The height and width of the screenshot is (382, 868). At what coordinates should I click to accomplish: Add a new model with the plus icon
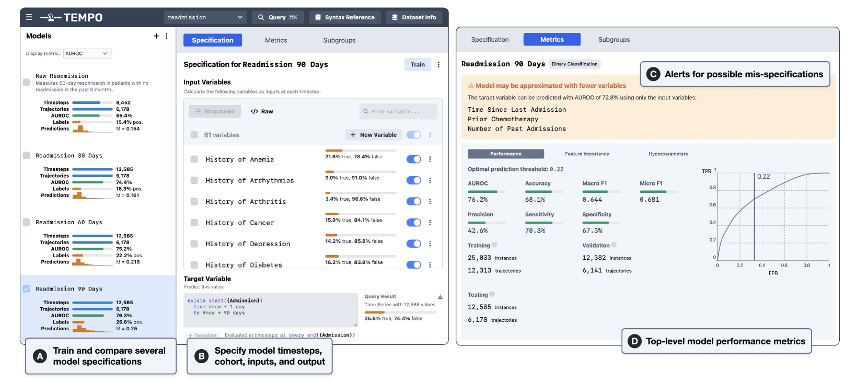156,36
